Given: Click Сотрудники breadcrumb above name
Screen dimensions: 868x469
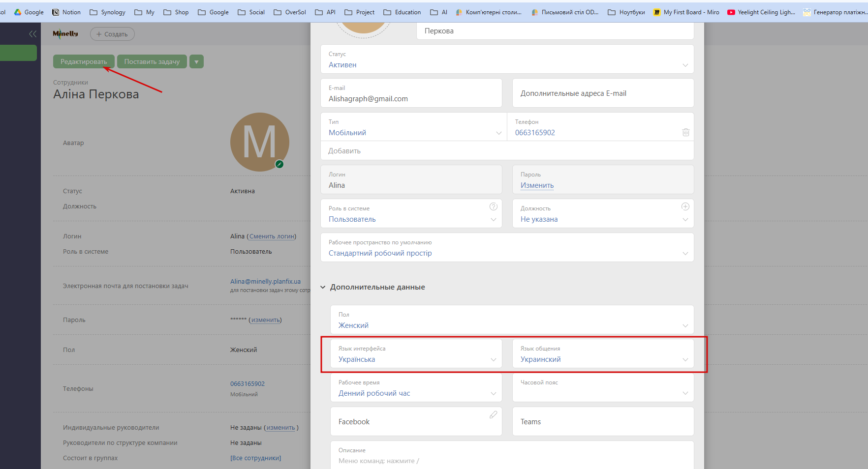Looking at the screenshot, I should pyautogui.click(x=70, y=83).
